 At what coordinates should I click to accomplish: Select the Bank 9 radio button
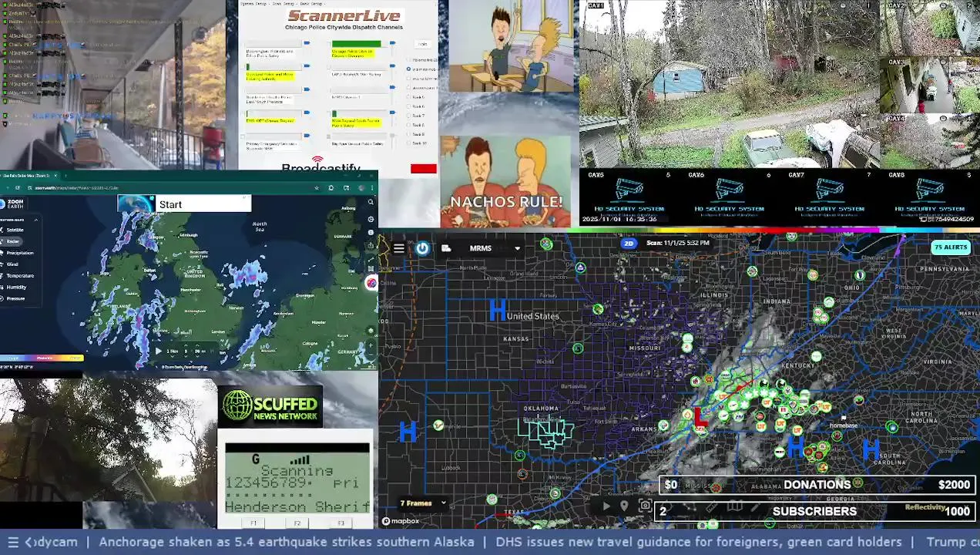click(x=408, y=134)
